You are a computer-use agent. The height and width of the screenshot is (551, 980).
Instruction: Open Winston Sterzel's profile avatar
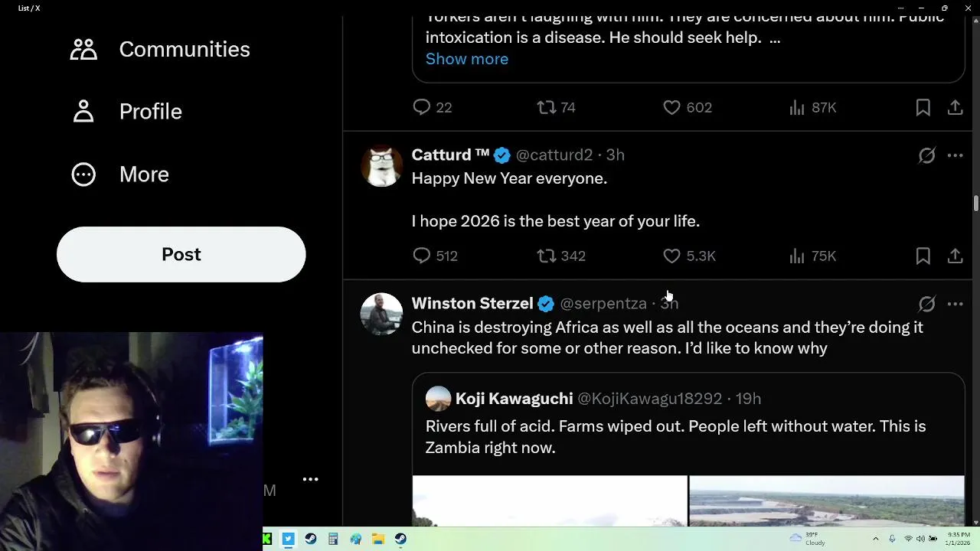(x=381, y=314)
